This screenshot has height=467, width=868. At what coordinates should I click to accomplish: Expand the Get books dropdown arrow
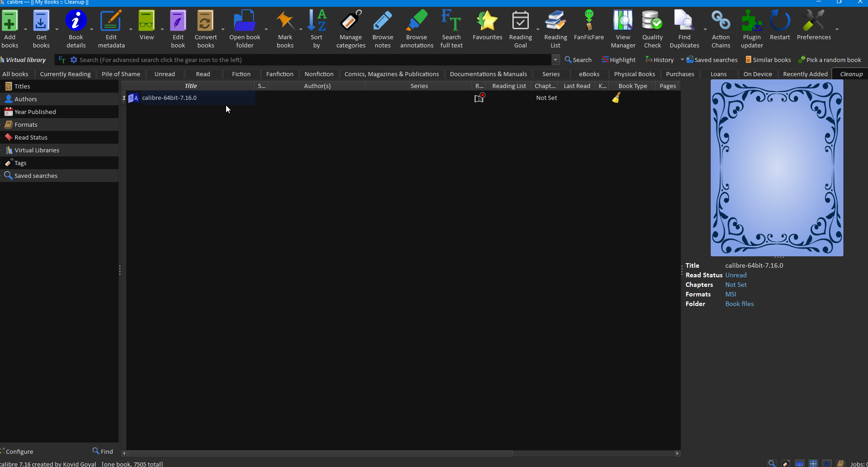click(57, 29)
